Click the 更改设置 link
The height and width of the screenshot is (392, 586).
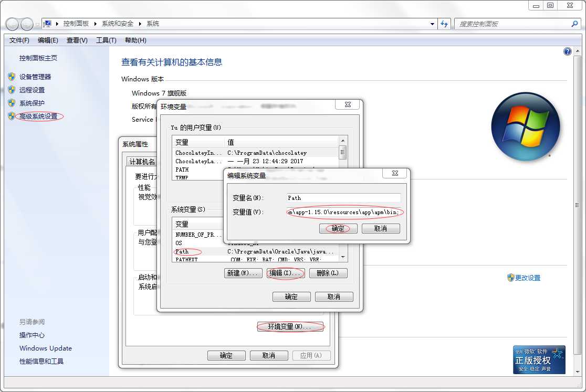pos(528,278)
